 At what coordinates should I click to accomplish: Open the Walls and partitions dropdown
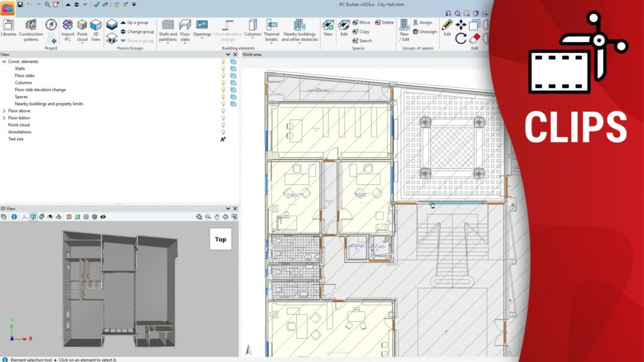tap(168, 29)
